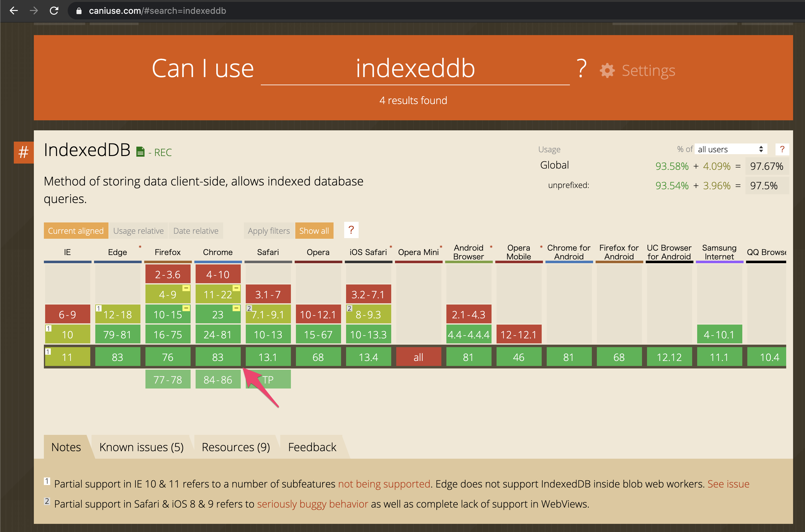Click the Safari 13.1 cell
This screenshot has height=532, width=805.
coord(268,357)
